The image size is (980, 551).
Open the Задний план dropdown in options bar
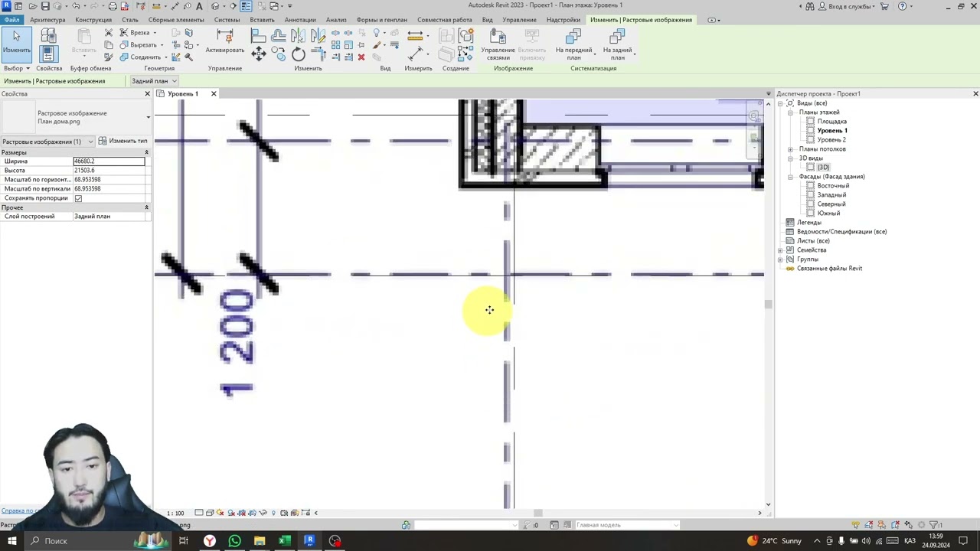154,81
